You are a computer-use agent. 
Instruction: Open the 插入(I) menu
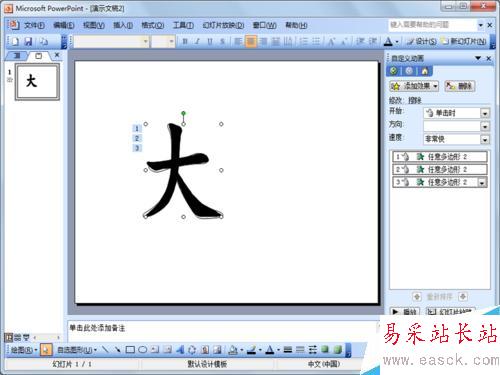click(x=123, y=25)
